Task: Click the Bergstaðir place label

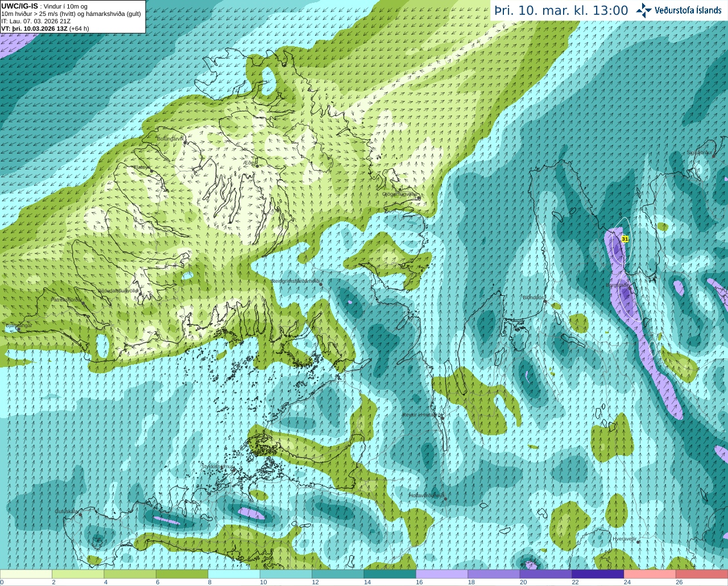Action: 618,285
